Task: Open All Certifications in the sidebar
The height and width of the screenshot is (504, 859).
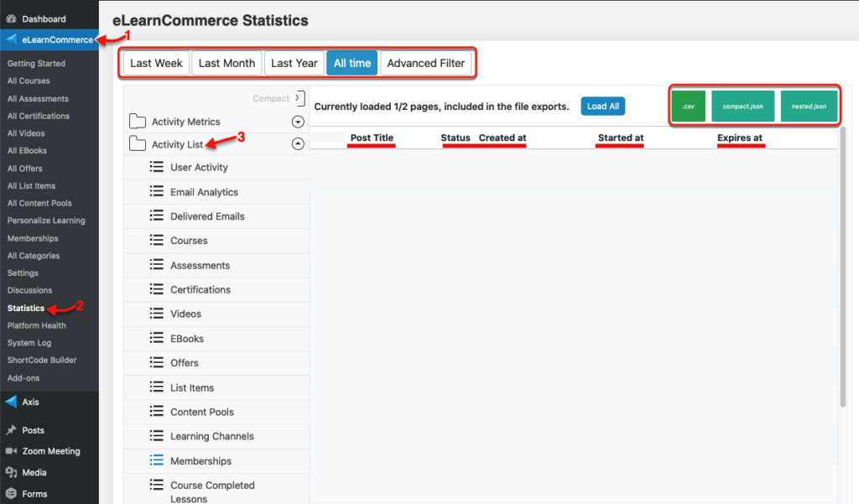Action: point(39,116)
